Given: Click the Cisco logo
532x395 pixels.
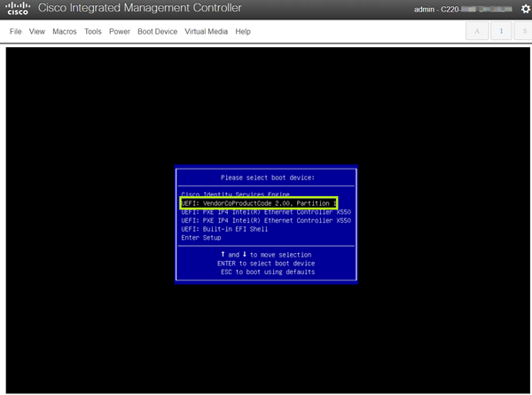Looking at the screenshot, I should click(18, 9).
